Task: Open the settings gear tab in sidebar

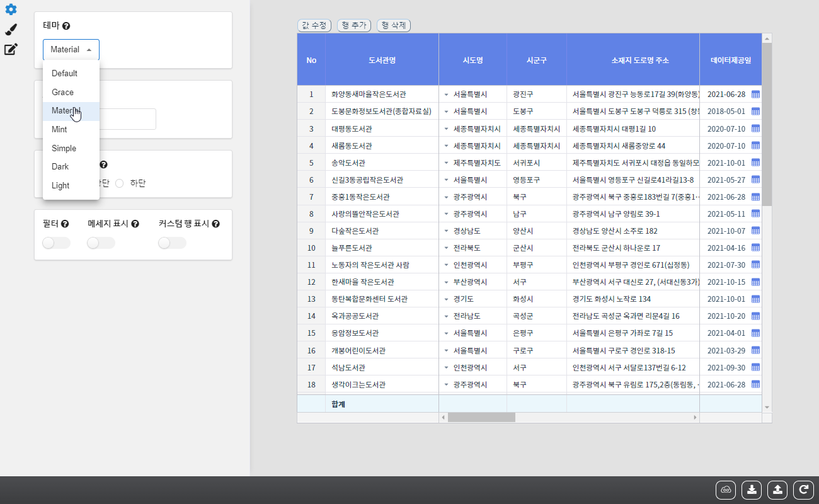Action: (11, 9)
